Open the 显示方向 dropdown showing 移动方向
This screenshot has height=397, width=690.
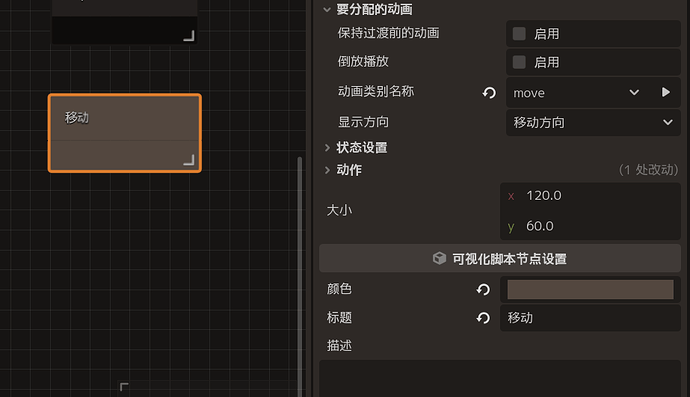coord(593,122)
